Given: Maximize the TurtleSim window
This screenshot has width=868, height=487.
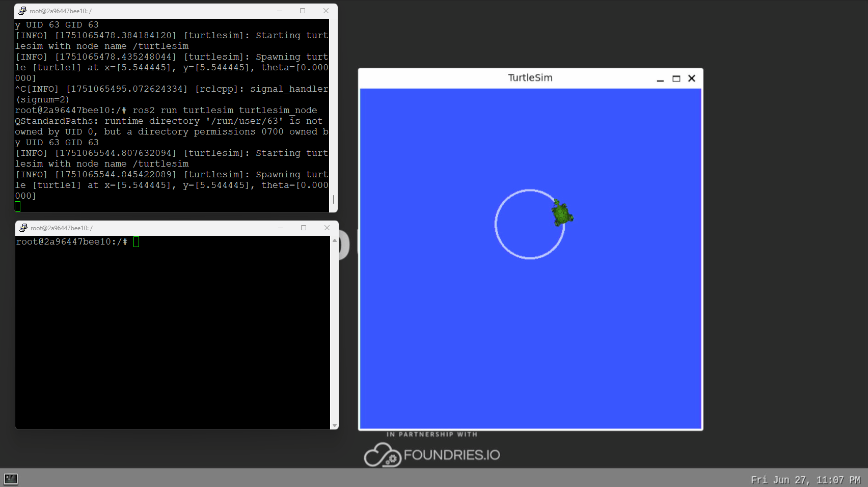Looking at the screenshot, I should coord(676,78).
